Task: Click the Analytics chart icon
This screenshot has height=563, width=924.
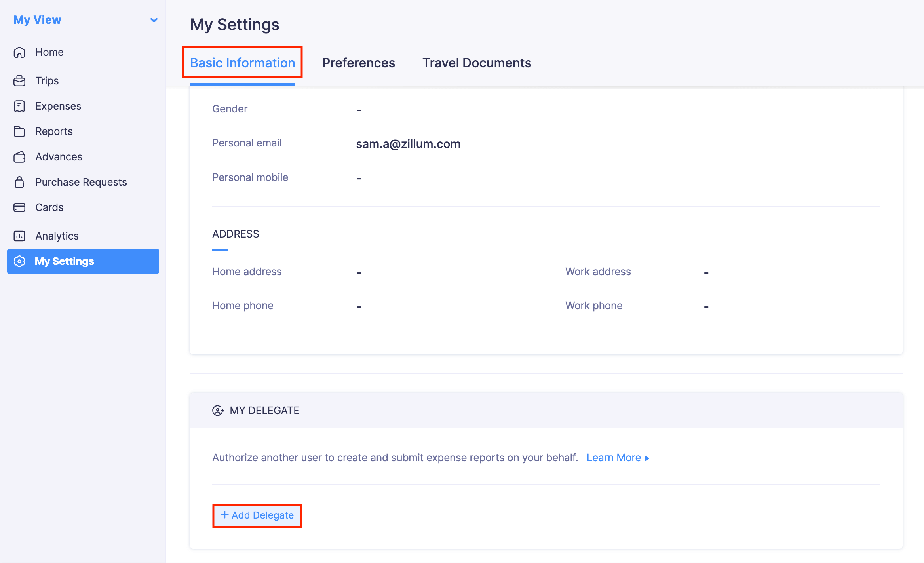Action: tap(19, 236)
